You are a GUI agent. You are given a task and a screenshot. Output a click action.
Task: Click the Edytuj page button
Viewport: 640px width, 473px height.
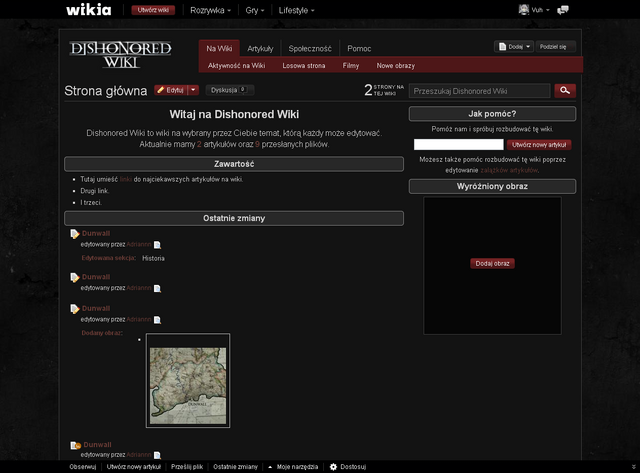click(171, 90)
